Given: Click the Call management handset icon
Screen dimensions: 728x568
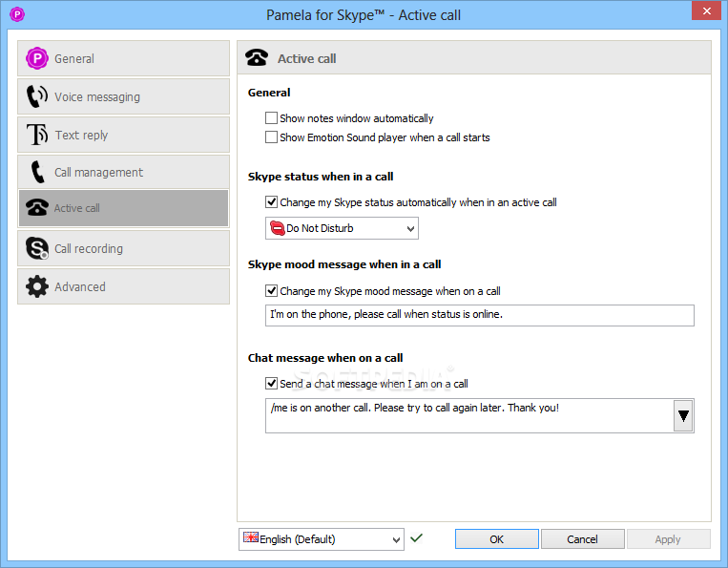Looking at the screenshot, I should (37, 172).
